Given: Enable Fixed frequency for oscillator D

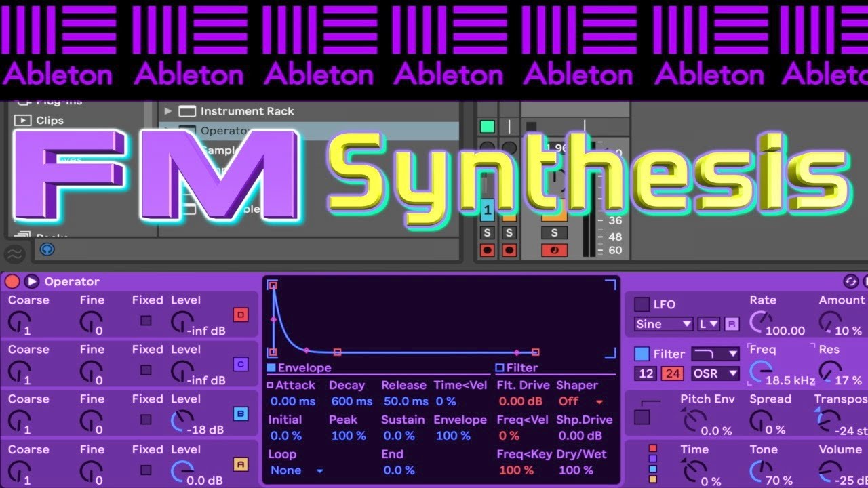Looking at the screenshot, I should (x=146, y=321).
